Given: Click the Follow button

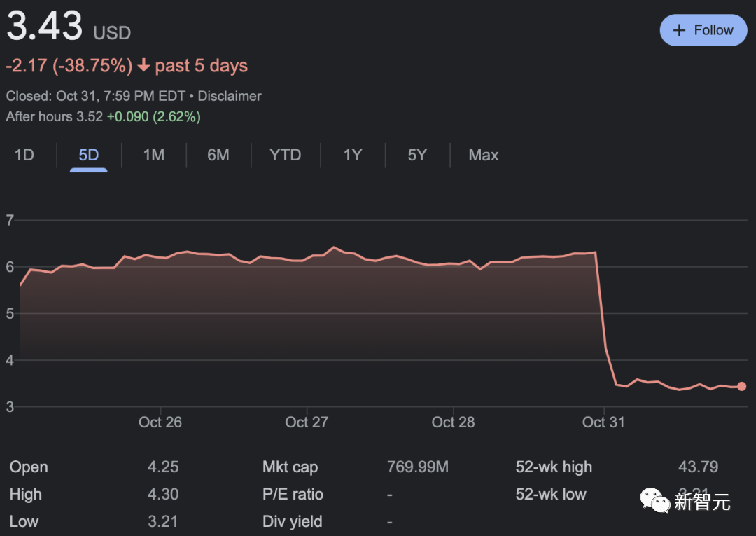Looking at the screenshot, I should coord(703,30).
